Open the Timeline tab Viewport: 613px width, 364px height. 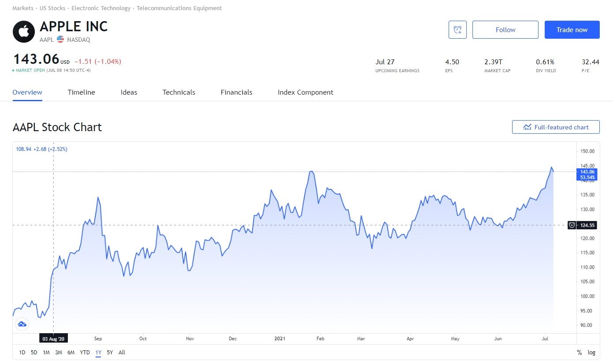[x=82, y=92]
